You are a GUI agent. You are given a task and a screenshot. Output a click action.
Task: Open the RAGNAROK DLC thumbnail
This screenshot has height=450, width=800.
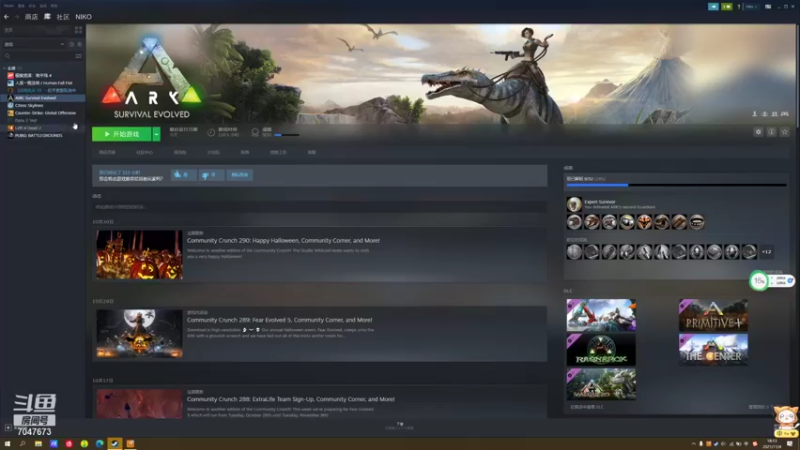[601, 349]
